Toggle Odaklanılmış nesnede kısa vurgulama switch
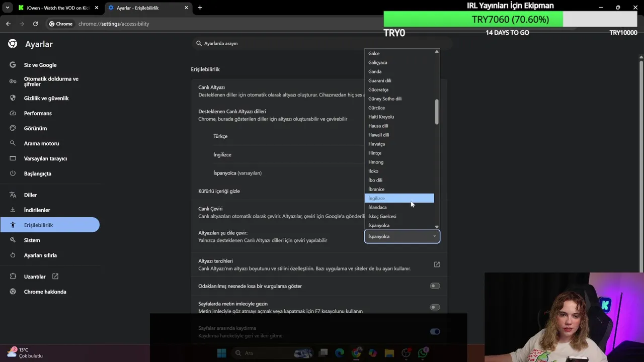 (x=435, y=286)
